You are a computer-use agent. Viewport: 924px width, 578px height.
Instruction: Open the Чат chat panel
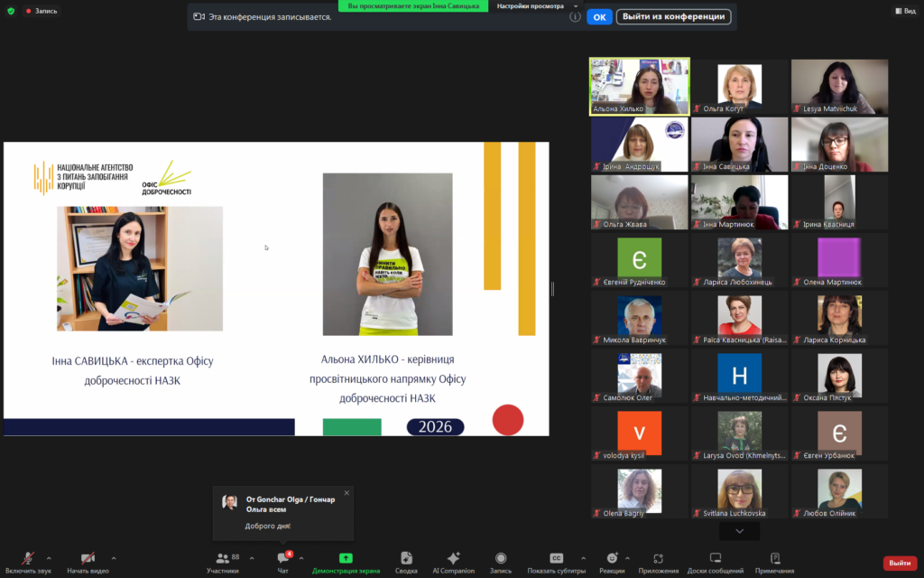coord(283,562)
